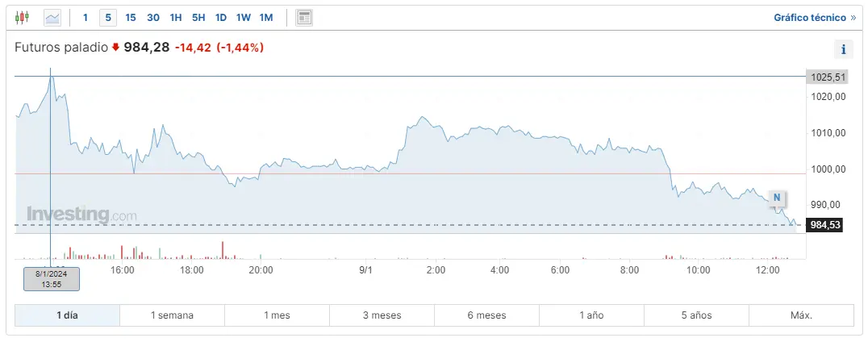Screen dimensions: 868x342
Task: Switch to the 1W interval
Action: [x=244, y=17]
